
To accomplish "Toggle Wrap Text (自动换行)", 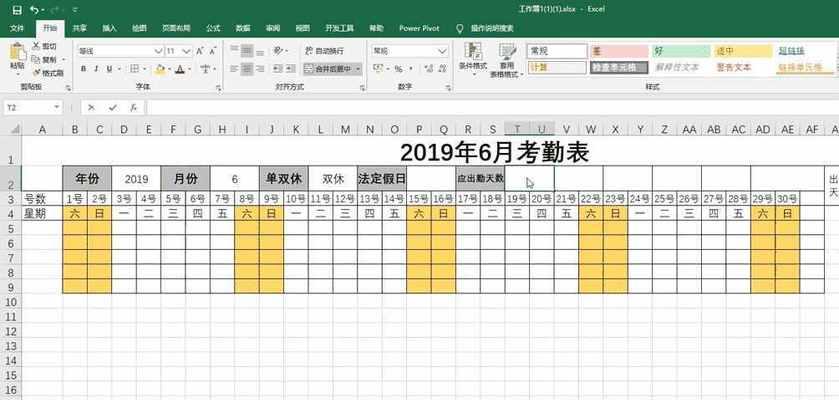I will click(x=325, y=51).
